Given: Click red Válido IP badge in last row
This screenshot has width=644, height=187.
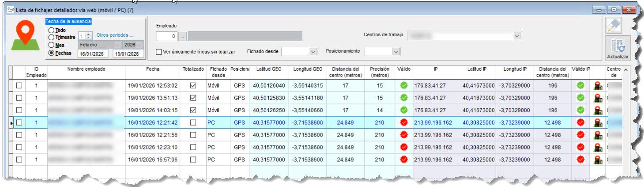Looking at the screenshot, I should click(x=581, y=160).
